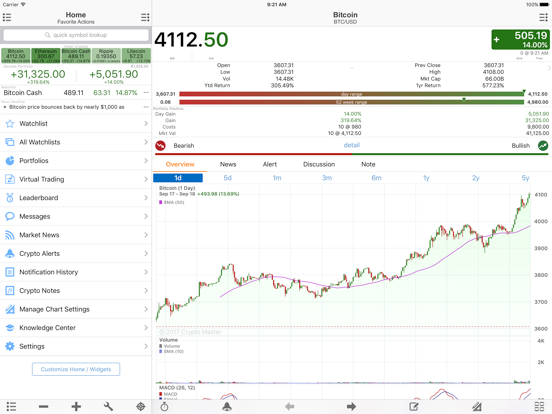Select the 5y chart range

[525, 178]
